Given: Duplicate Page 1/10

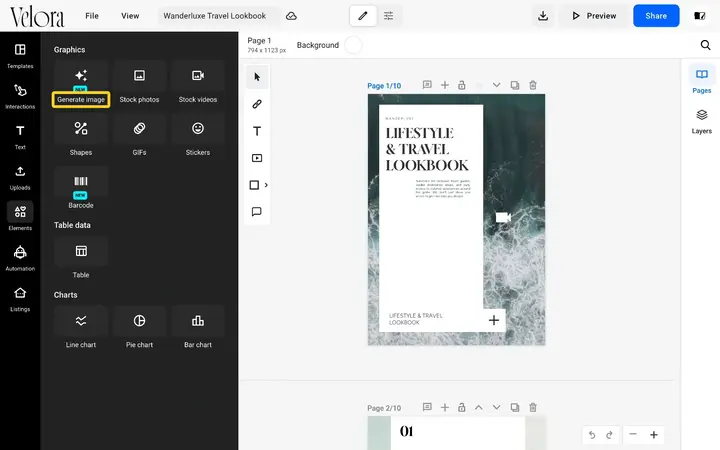Looking at the screenshot, I should tap(515, 85).
